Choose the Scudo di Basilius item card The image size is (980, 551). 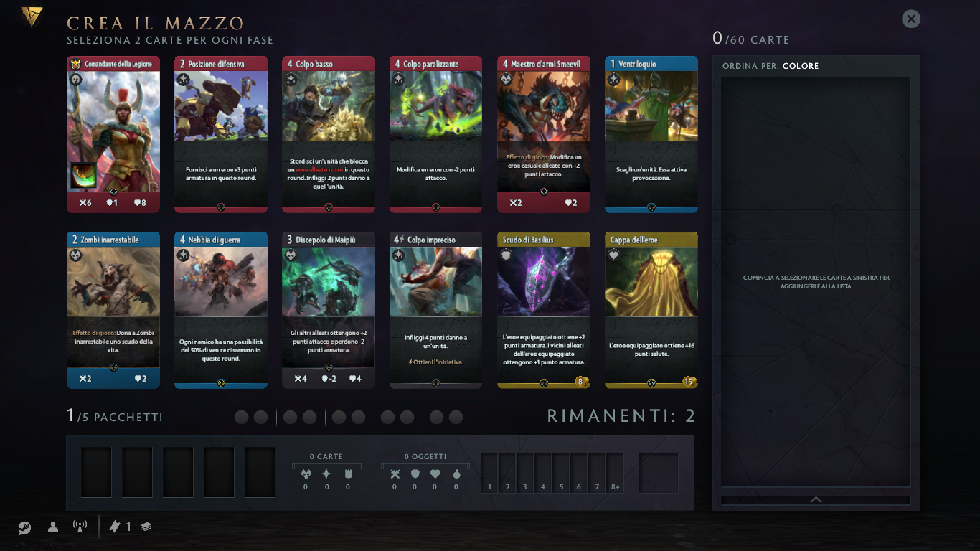tap(544, 310)
